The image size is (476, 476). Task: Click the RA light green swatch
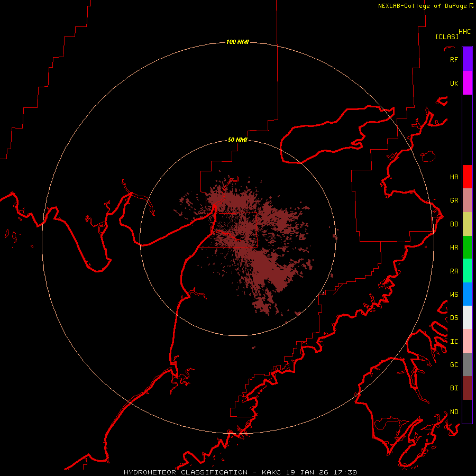[467, 271]
